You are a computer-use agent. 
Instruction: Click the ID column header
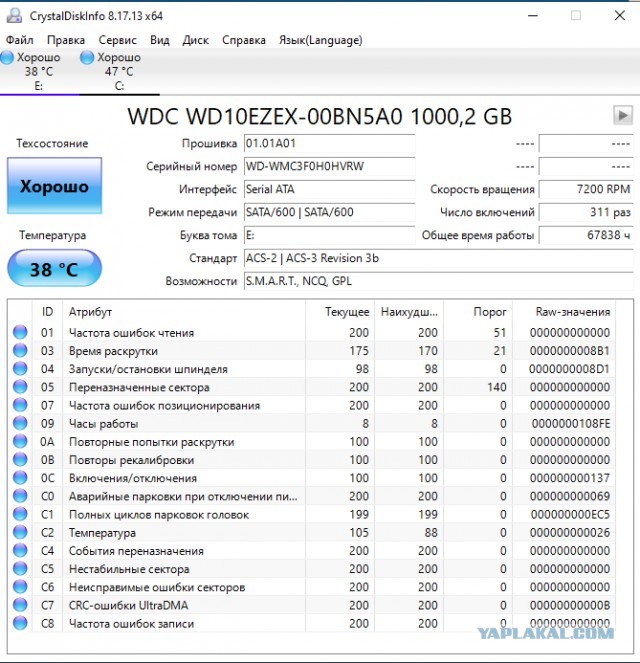tap(47, 312)
